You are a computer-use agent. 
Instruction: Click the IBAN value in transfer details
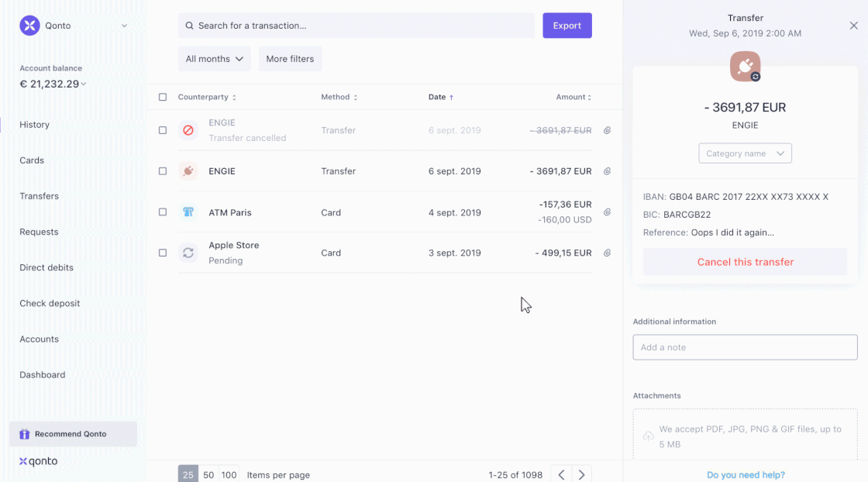coord(749,197)
